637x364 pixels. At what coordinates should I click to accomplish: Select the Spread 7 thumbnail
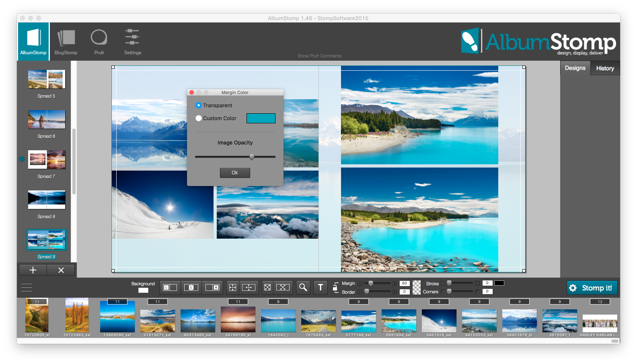[x=47, y=160]
